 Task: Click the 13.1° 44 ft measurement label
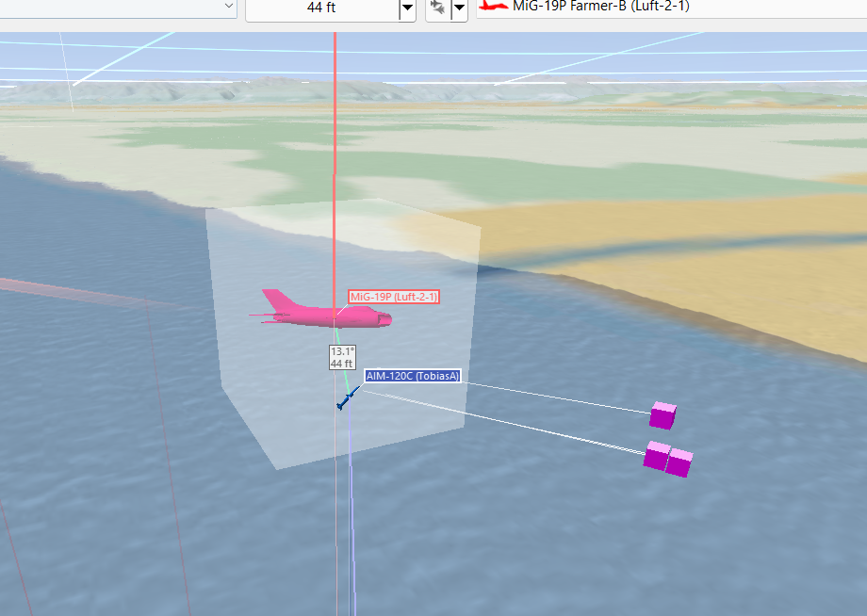(x=342, y=357)
